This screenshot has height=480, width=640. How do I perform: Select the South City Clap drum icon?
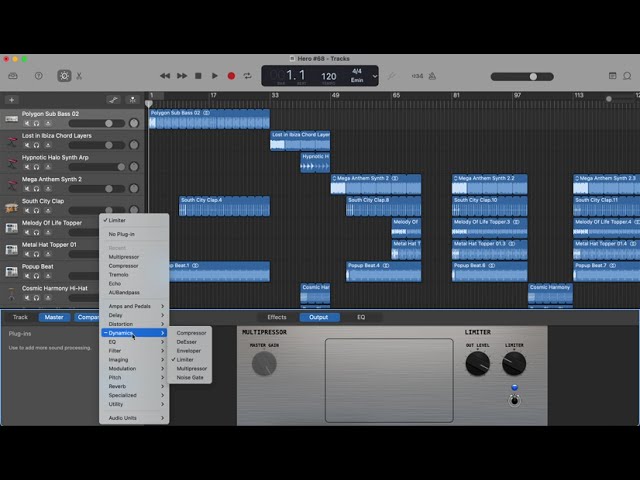[x=11, y=207]
